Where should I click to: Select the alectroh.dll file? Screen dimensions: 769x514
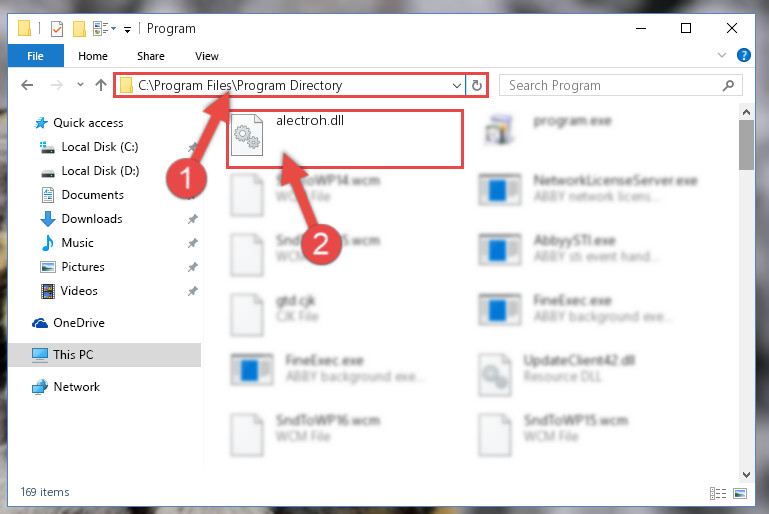coord(344,139)
